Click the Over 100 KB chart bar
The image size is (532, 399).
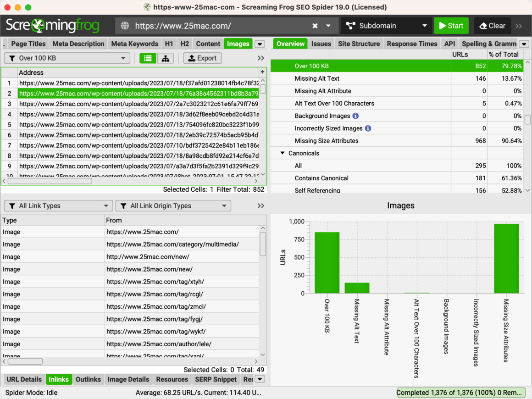pyautogui.click(x=327, y=263)
